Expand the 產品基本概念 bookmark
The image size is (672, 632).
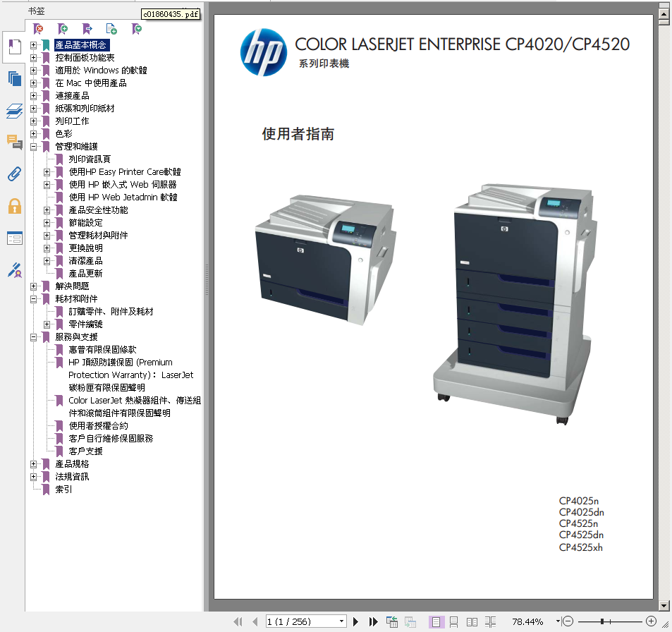pos(33,44)
